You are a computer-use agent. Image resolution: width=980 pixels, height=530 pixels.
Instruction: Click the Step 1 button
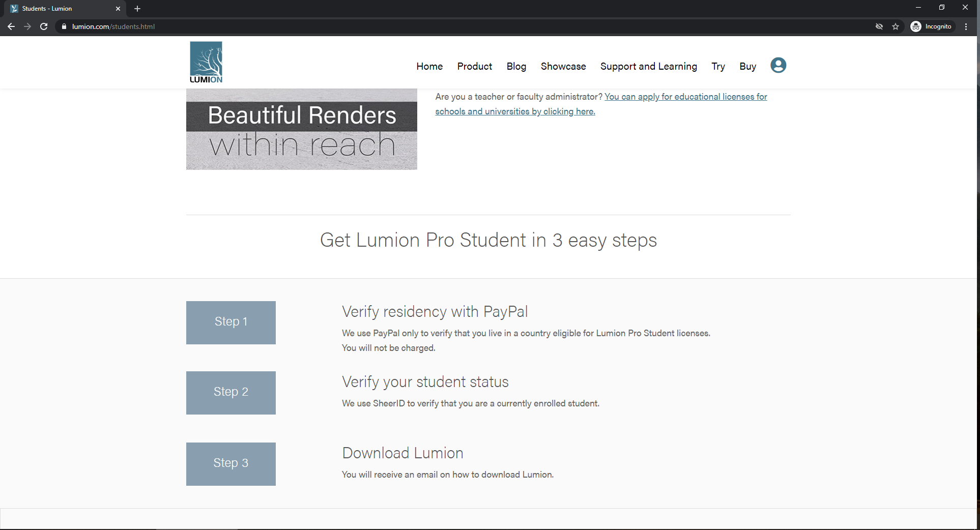point(230,322)
